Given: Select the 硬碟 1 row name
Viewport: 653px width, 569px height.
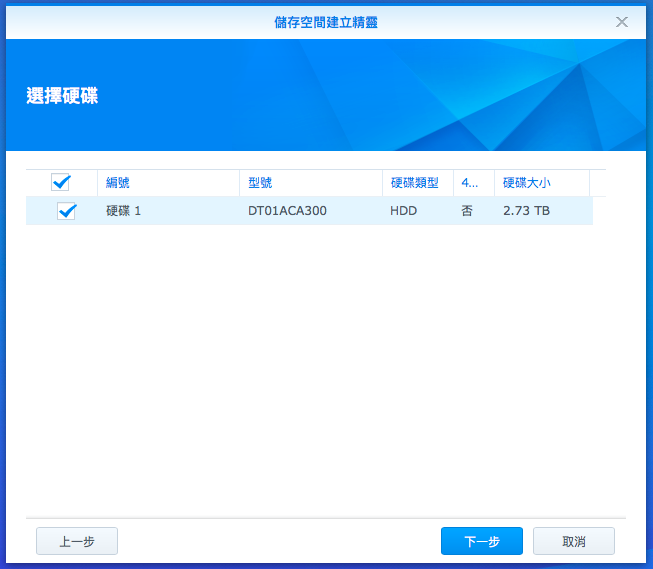Looking at the screenshot, I should click(124, 211).
